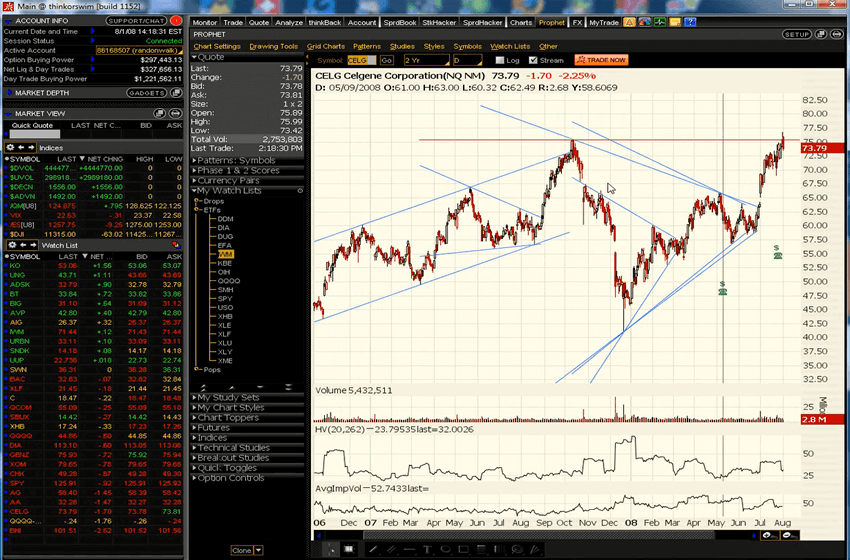The width and height of the screenshot is (850, 560).
Task: Click the chart pan/box tool icon
Action: (x=350, y=549)
